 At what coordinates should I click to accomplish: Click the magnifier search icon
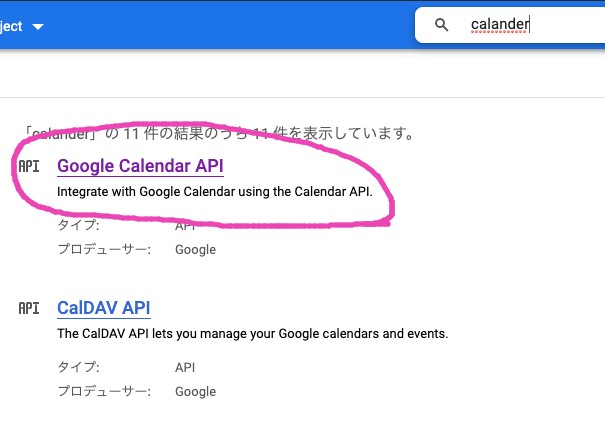coord(441,25)
